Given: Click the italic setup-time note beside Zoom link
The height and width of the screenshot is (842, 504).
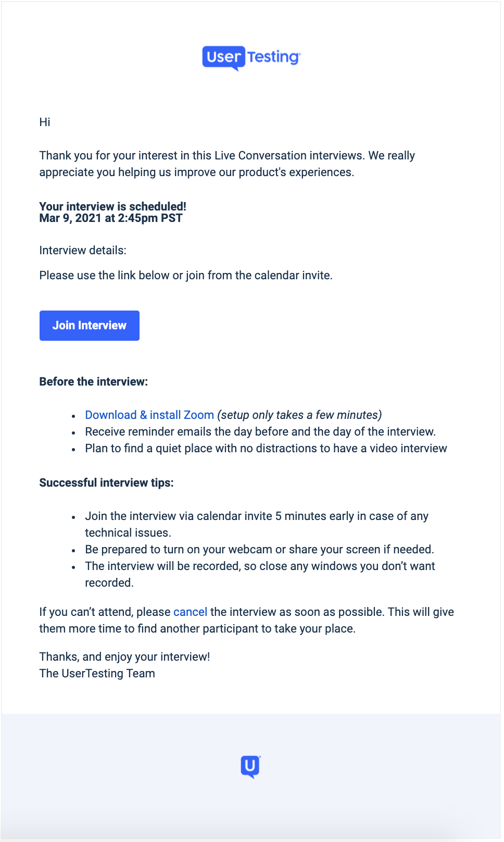Looking at the screenshot, I should pos(299,415).
